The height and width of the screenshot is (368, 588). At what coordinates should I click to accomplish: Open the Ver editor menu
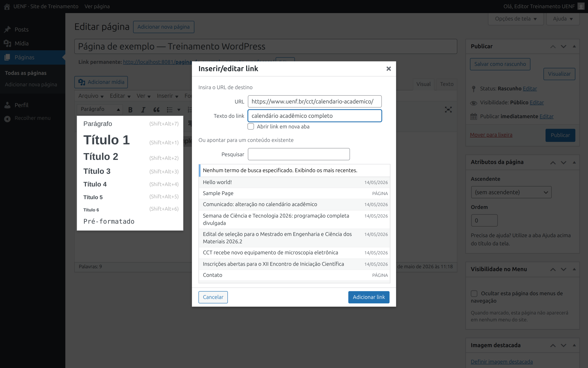click(143, 96)
